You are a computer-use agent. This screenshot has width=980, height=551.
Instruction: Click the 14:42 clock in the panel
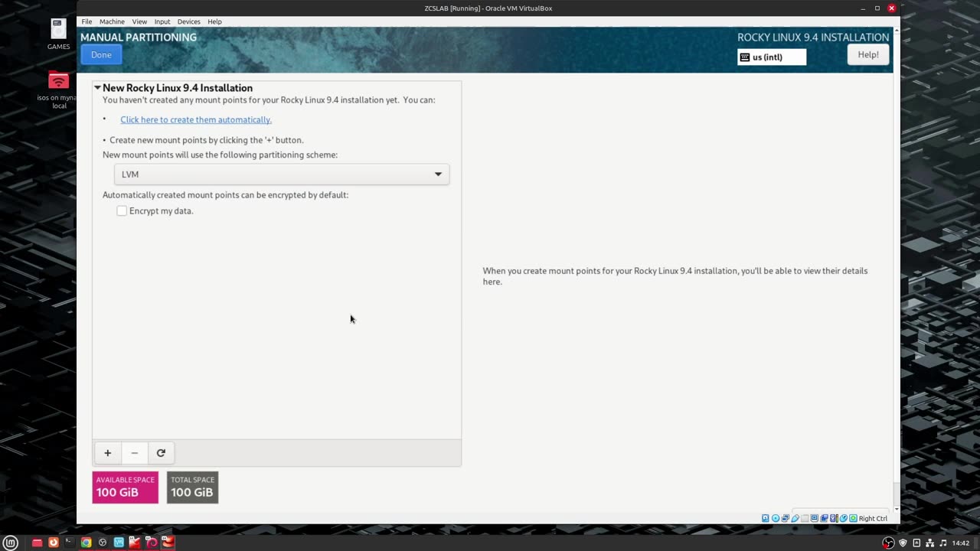click(x=961, y=543)
